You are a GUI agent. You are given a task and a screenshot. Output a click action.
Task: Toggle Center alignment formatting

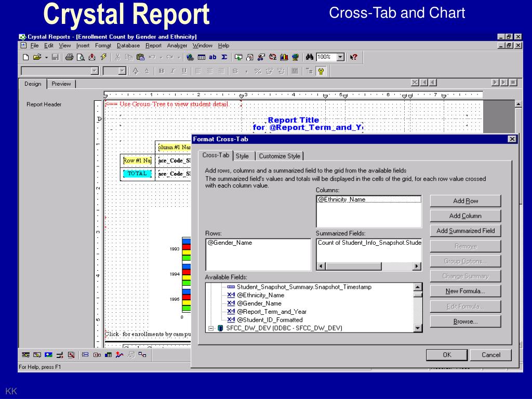point(210,71)
